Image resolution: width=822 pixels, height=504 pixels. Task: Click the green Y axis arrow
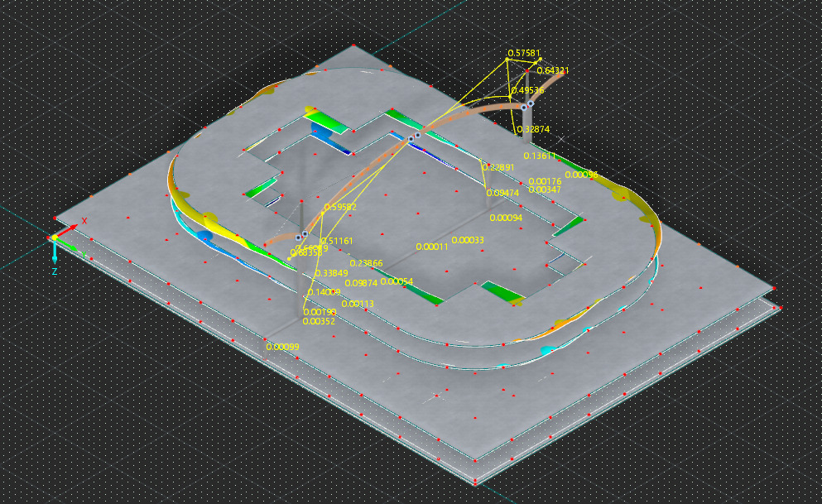point(73,245)
